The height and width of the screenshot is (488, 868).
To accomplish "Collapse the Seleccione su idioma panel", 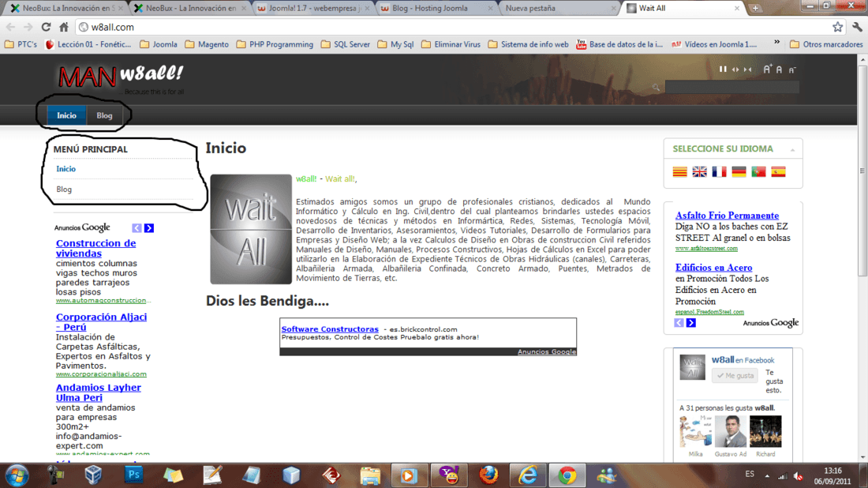I will pos(792,149).
